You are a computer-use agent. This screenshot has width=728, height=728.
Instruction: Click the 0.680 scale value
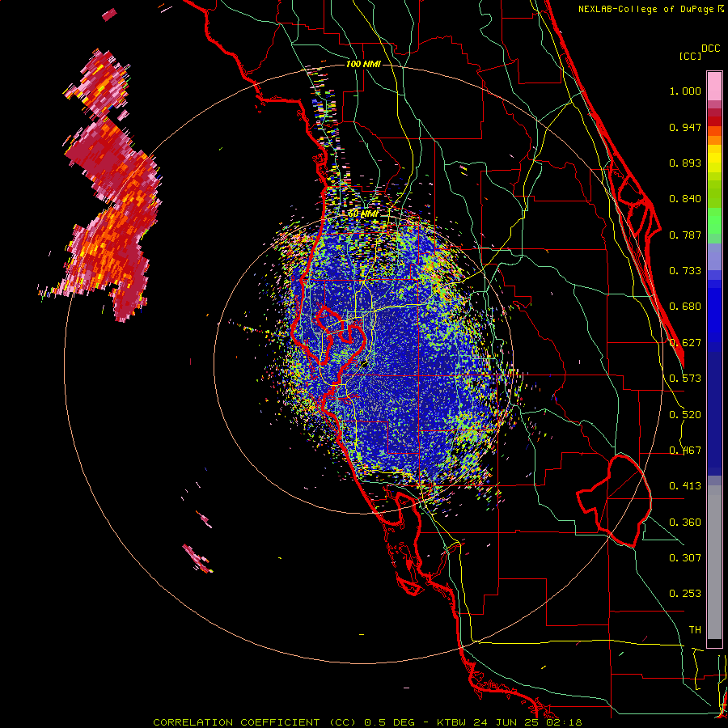click(x=685, y=307)
